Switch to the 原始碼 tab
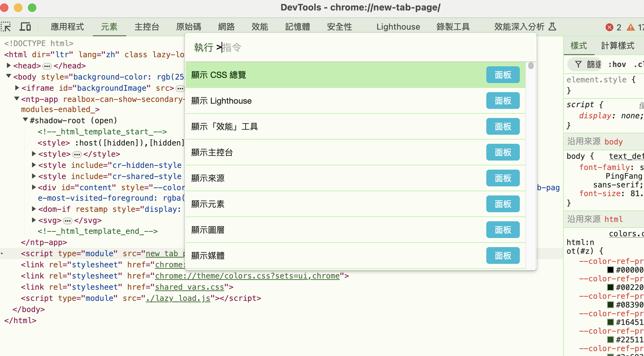Image resolution: width=644 pixels, height=356 pixels. tap(189, 27)
